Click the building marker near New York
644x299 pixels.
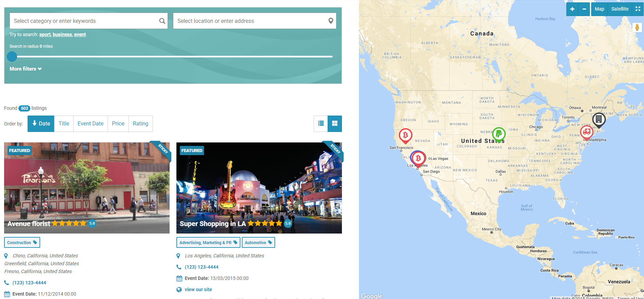click(x=598, y=119)
